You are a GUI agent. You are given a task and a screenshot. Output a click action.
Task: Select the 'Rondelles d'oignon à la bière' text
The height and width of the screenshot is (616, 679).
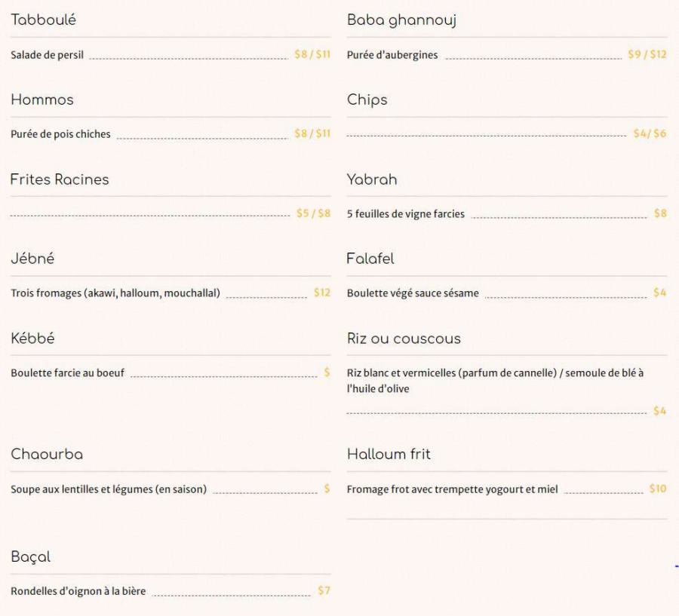click(78, 591)
